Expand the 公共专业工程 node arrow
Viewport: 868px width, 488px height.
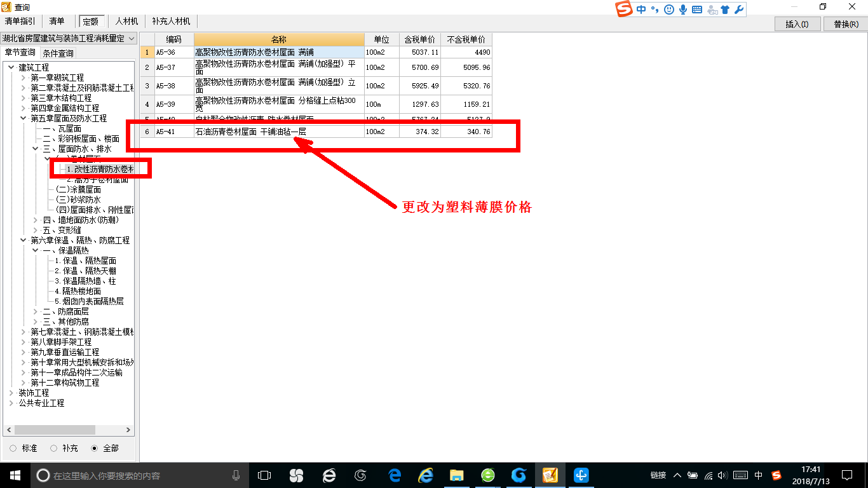[11, 403]
